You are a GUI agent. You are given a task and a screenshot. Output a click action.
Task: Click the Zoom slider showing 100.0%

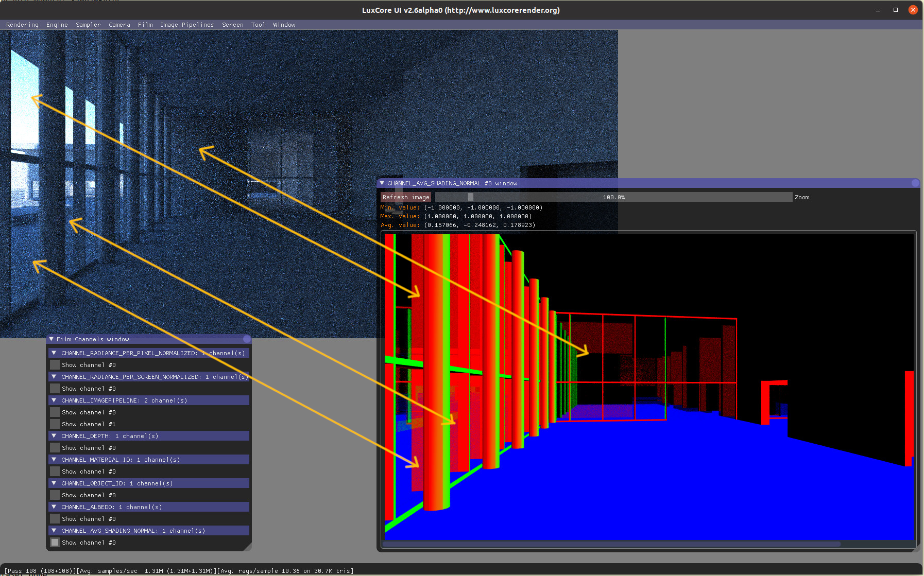pyautogui.click(x=613, y=197)
